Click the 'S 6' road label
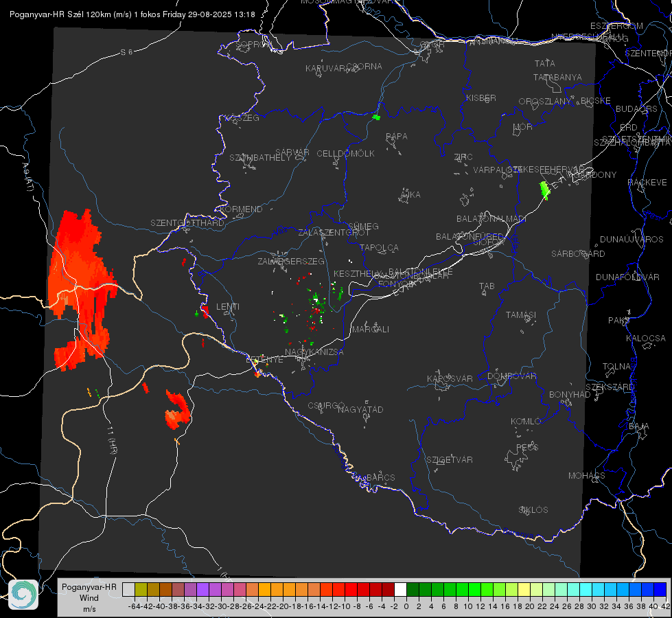The width and height of the screenshot is (672, 618). point(126,52)
